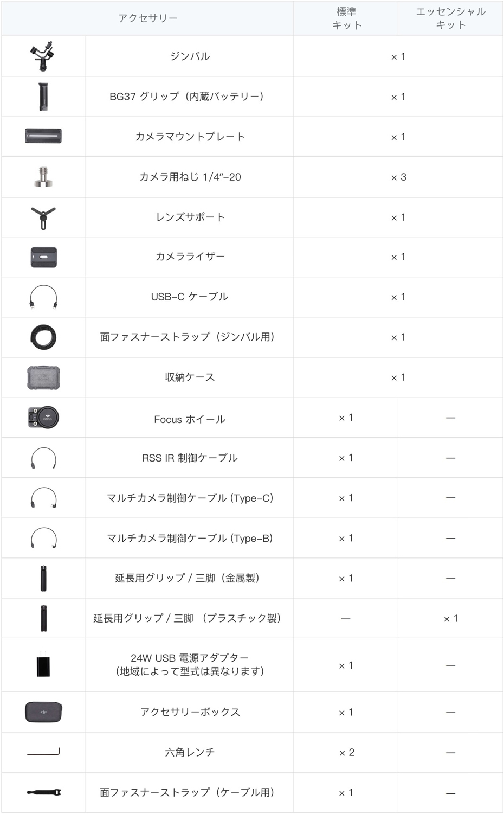
Task: Click the gimbal product image
Action: [x=43, y=56]
